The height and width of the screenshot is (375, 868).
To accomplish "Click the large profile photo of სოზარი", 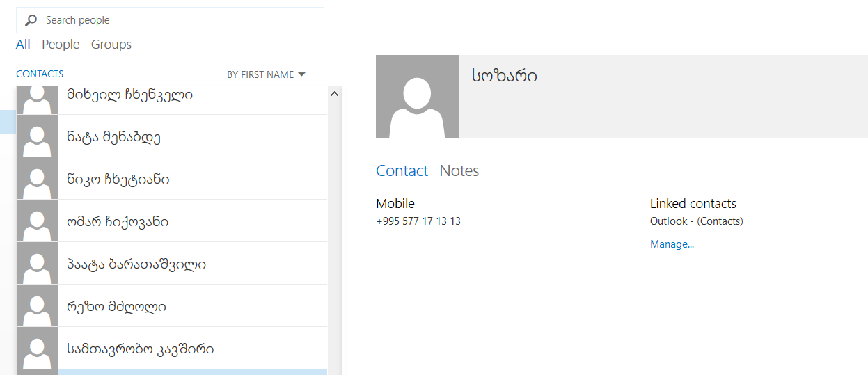I will click(x=417, y=97).
